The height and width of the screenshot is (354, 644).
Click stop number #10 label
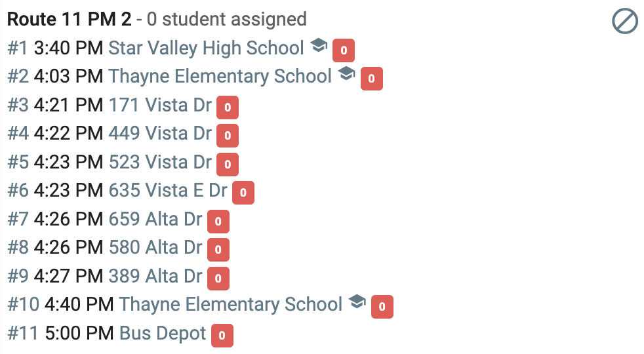tap(24, 305)
